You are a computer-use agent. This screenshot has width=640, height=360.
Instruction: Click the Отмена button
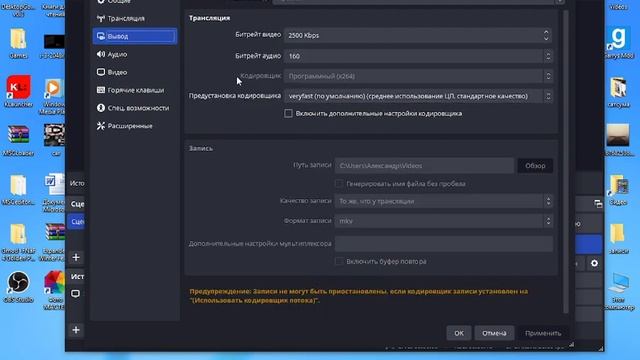(x=494, y=333)
